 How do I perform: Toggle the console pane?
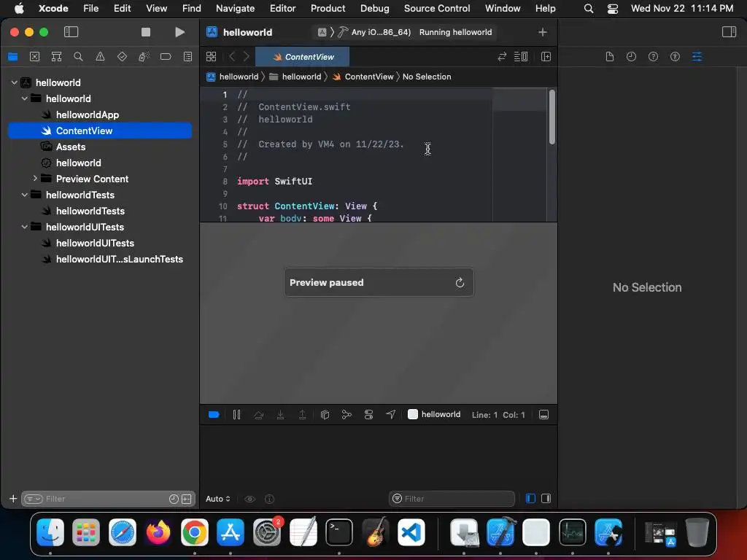(x=546, y=498)
